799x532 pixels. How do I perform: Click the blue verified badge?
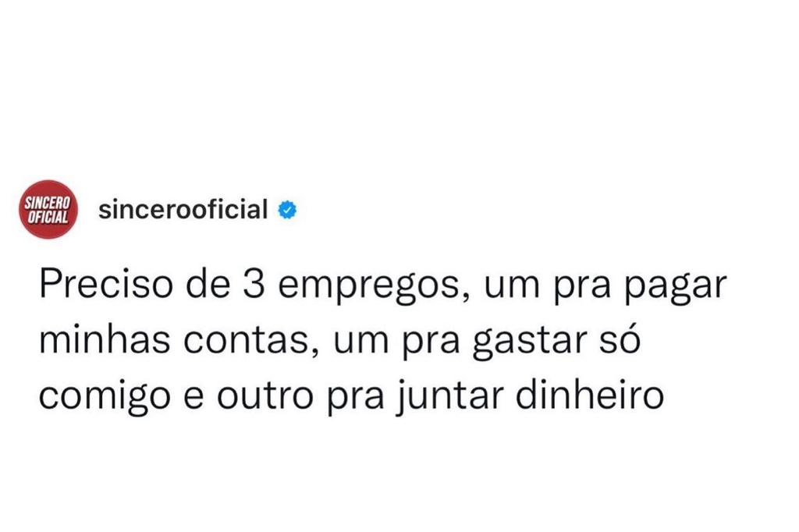[x=287, y=210]
